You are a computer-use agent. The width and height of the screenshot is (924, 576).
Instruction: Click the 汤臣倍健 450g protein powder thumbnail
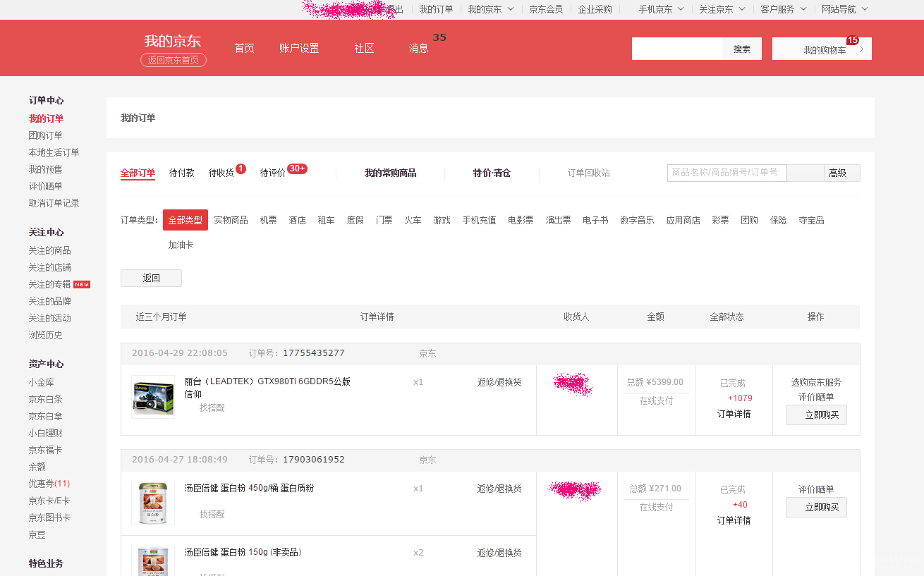(153, 503)
